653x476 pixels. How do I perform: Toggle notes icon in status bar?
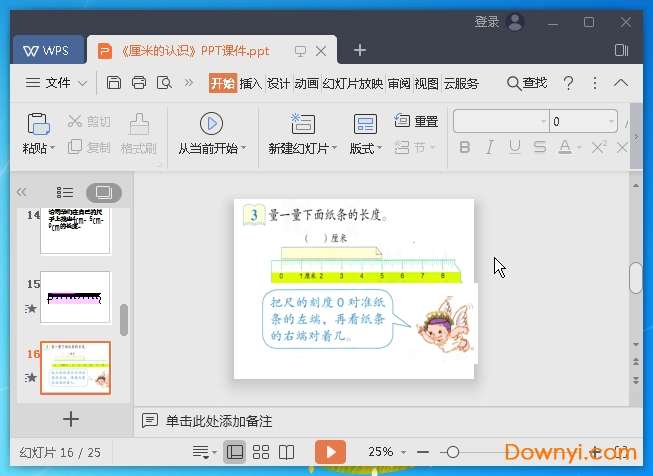(204, 452)
